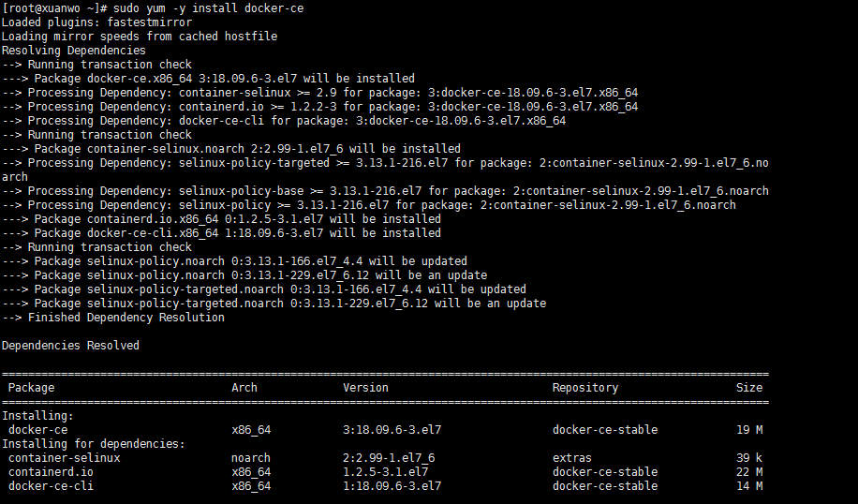858x504 pixels.
Task: Click the 'noarch' arch value in table
Action: [251, 457]
